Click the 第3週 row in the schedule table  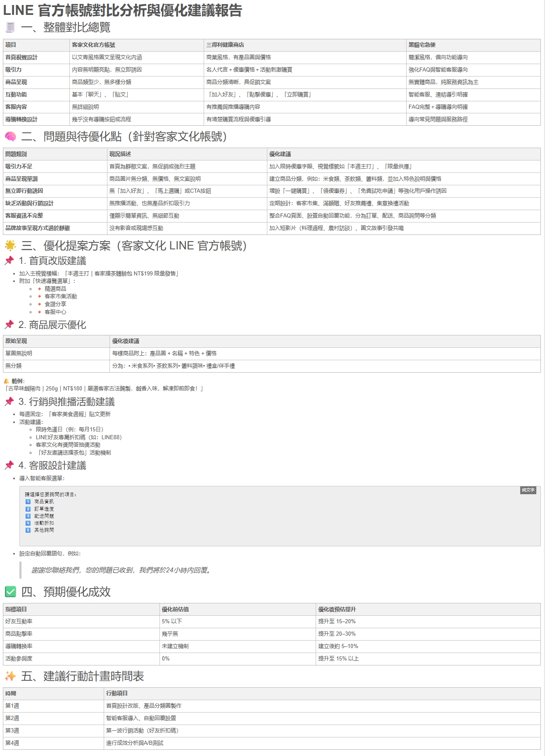[12, 731]
